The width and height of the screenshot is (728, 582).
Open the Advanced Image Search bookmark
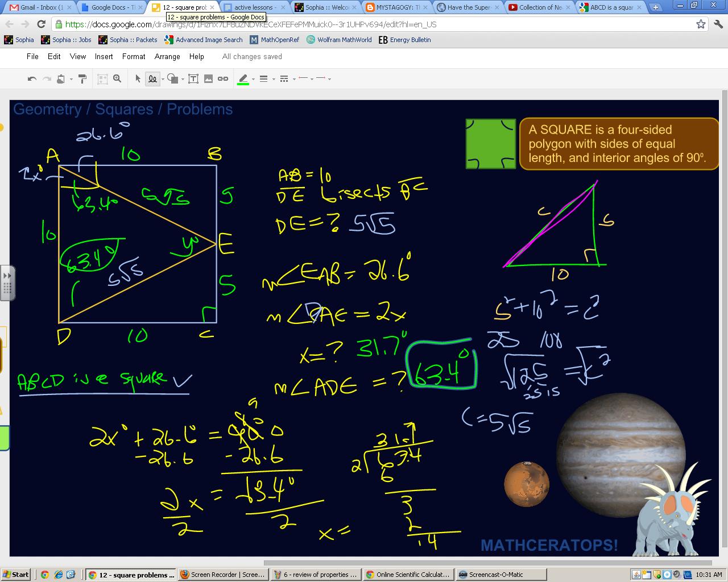pos(204,40)
